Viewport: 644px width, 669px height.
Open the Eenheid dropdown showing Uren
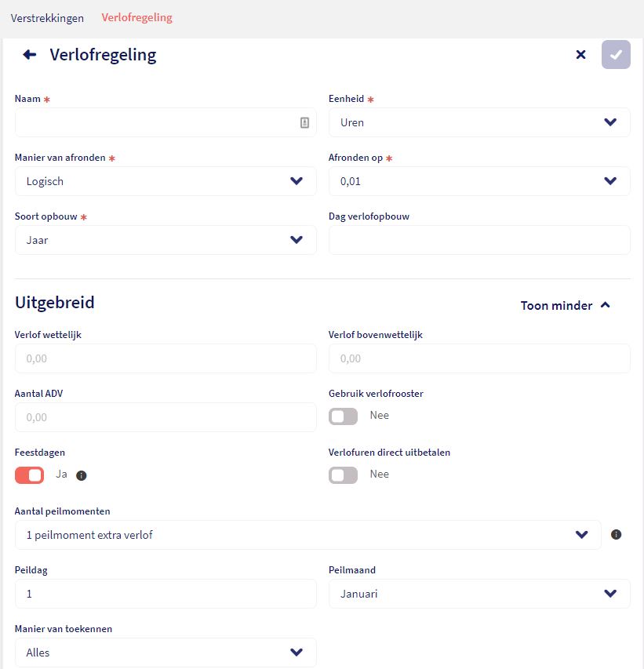(x=479, y=122)
